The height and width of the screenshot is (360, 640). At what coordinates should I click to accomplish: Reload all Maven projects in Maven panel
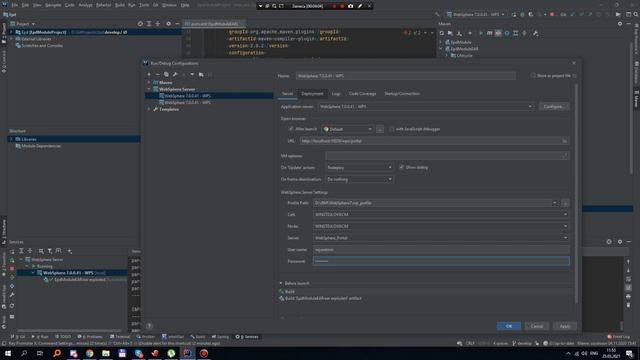(x=442, y=33)
